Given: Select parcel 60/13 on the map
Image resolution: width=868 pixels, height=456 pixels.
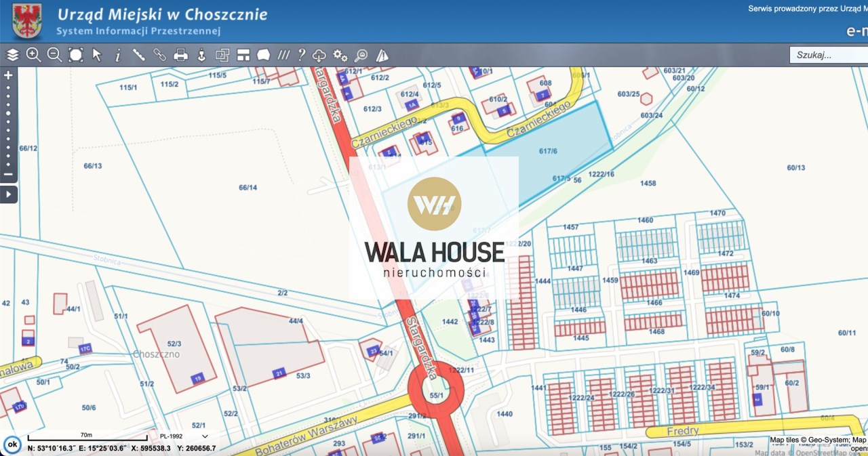Looking at the screenshot, I should 796,167.
